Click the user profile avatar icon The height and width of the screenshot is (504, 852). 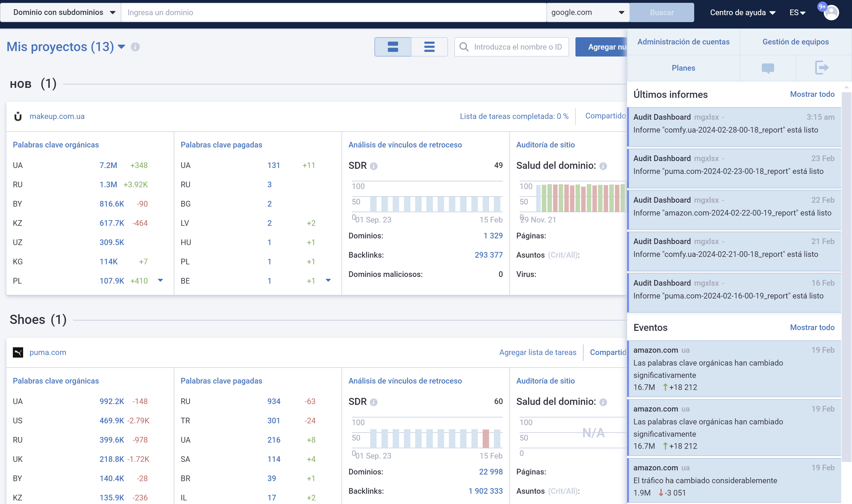point(831,13)
